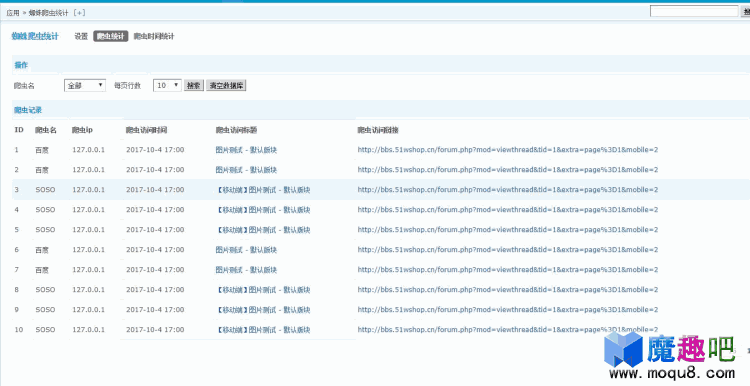This screenshot has width=750, height=386.
Task: Click the SOSO crawler name in row 8
Action: click(45, 289)
